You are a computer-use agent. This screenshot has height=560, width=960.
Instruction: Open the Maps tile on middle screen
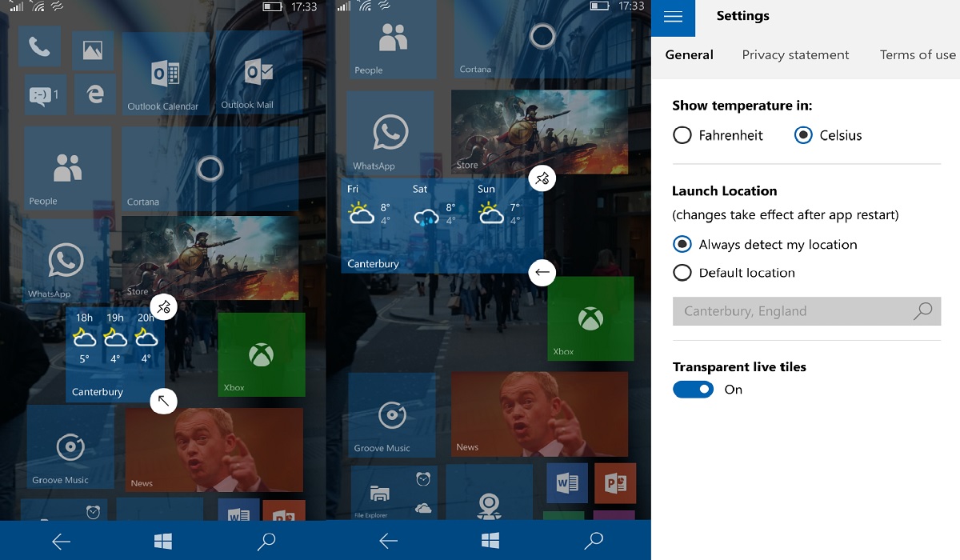(x=489, y=493)
